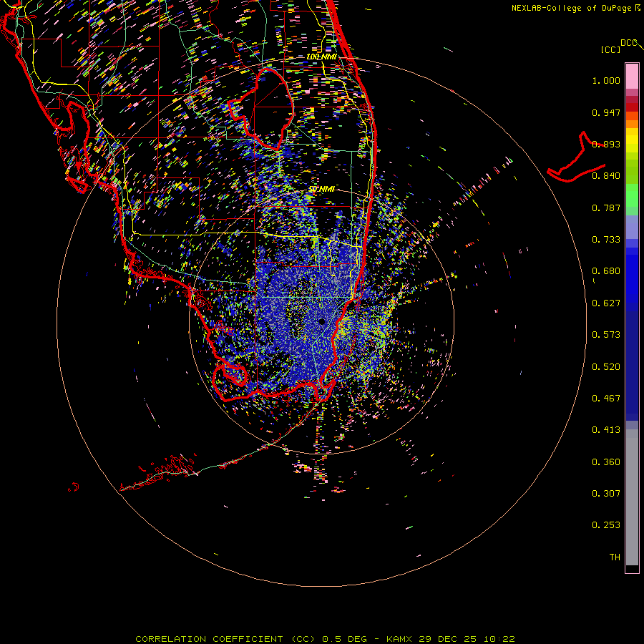Click the [CC] legend unit label

tap(611, 49)
